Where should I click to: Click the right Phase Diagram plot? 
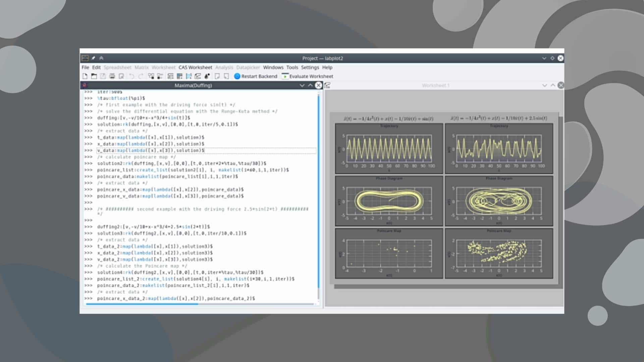(499, 201)
